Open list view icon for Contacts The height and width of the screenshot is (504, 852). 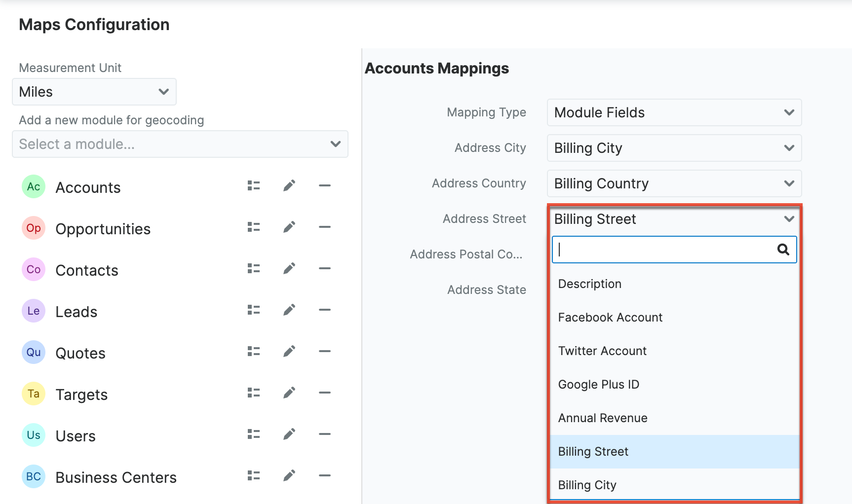click(254, 269)
